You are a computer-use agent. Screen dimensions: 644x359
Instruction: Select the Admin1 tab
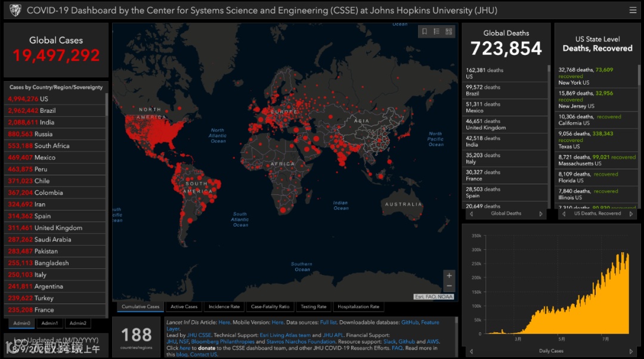tap(49, 323)
